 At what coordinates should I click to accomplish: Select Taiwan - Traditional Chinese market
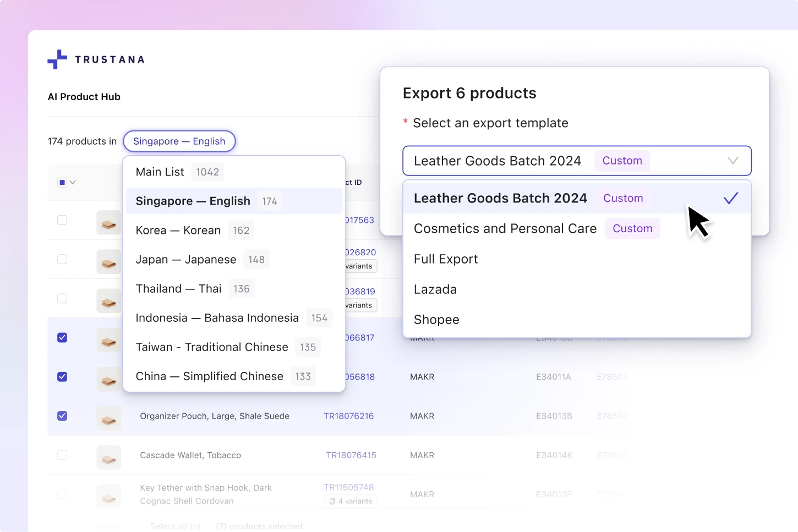(x=234, y=347)
